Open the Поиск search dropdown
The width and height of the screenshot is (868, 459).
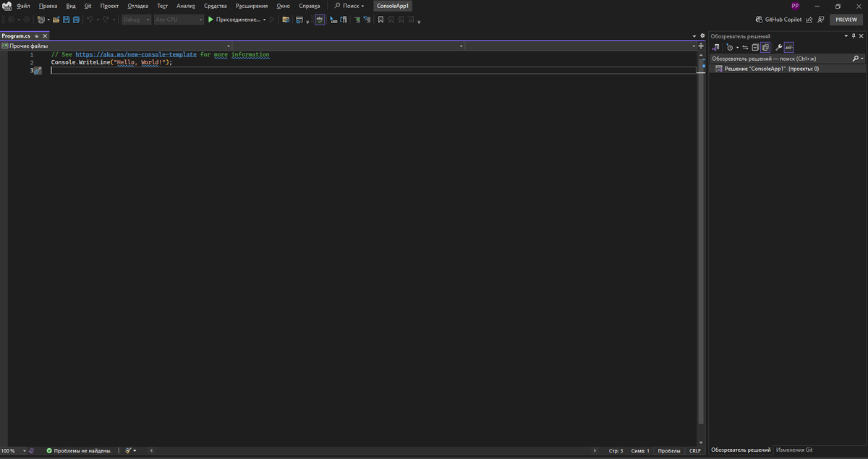tap(349, 6)
